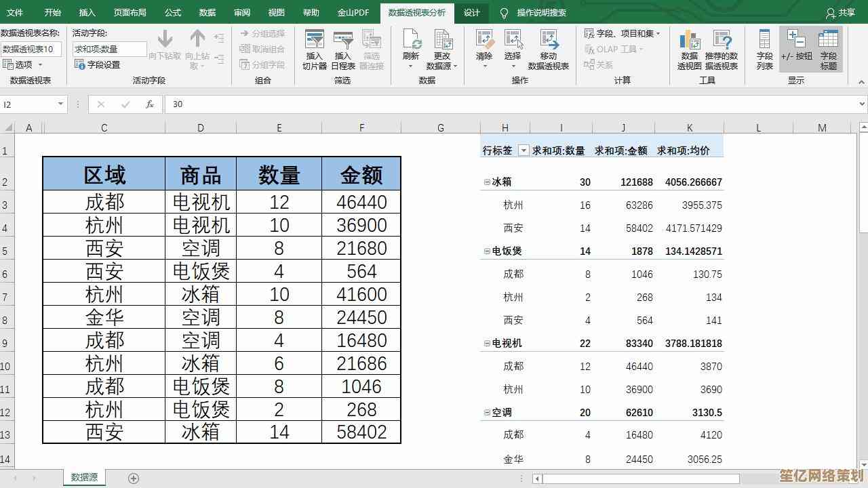Expand the Name Box dropdown arrow
Viewport: 868px width, 488px height.
pyautogui.click(x=60, y=104)
